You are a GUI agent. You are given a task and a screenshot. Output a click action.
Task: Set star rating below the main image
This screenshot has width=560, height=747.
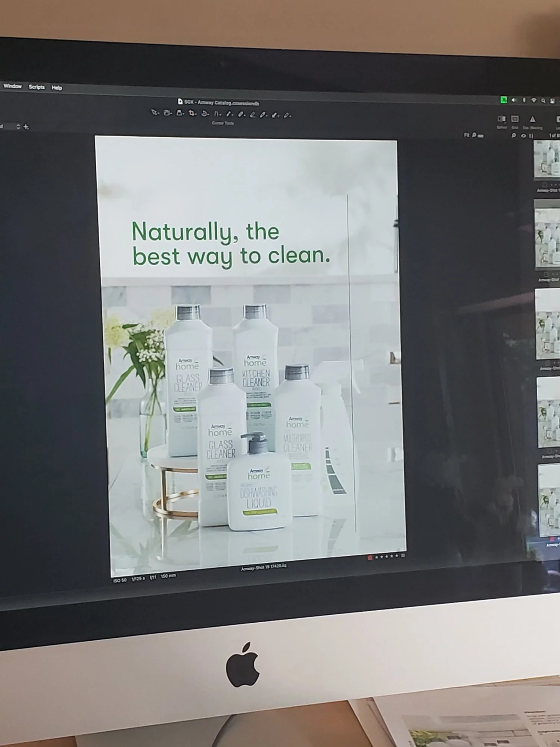387,557
